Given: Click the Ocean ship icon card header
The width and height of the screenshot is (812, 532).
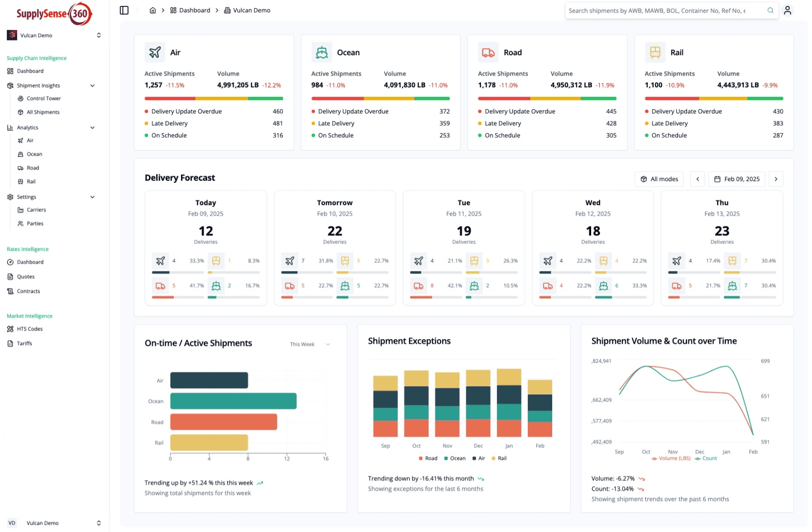Looking at the screenshot, I should [x=321, y=53].
